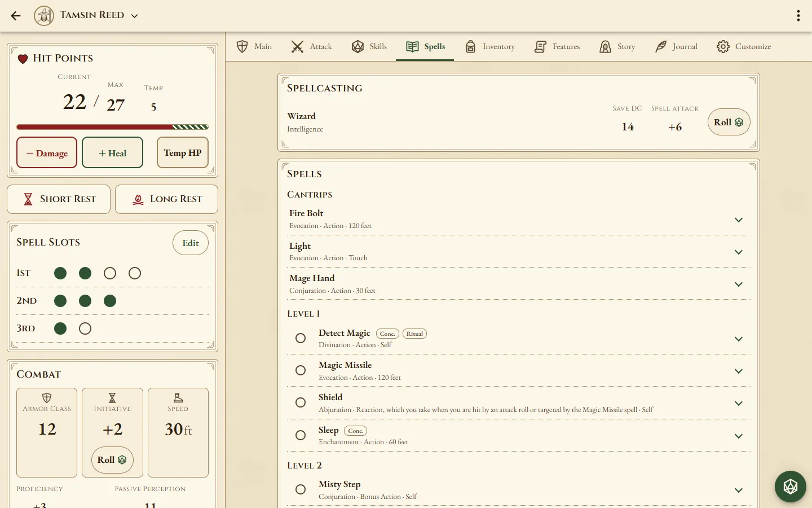The height and width of the screenshot is (508, 812).
Task: Click the Speed boot icon
Action: coord(178,398)
